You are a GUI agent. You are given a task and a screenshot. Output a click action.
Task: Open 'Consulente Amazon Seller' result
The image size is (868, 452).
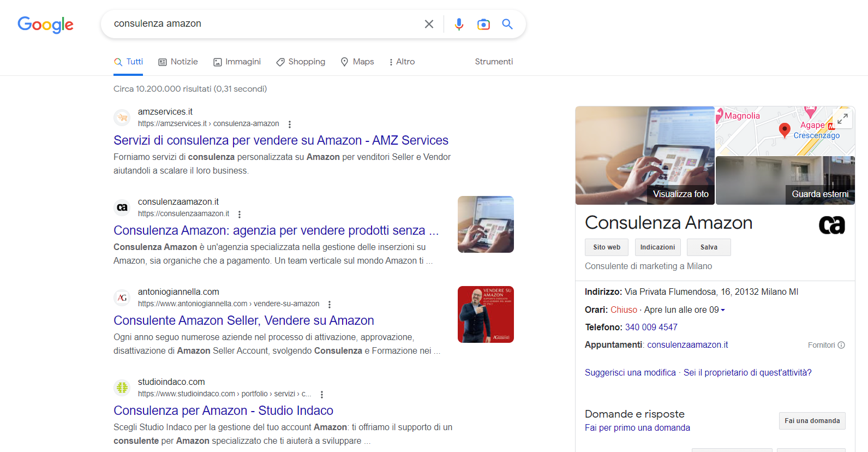[x=244, y=320]
